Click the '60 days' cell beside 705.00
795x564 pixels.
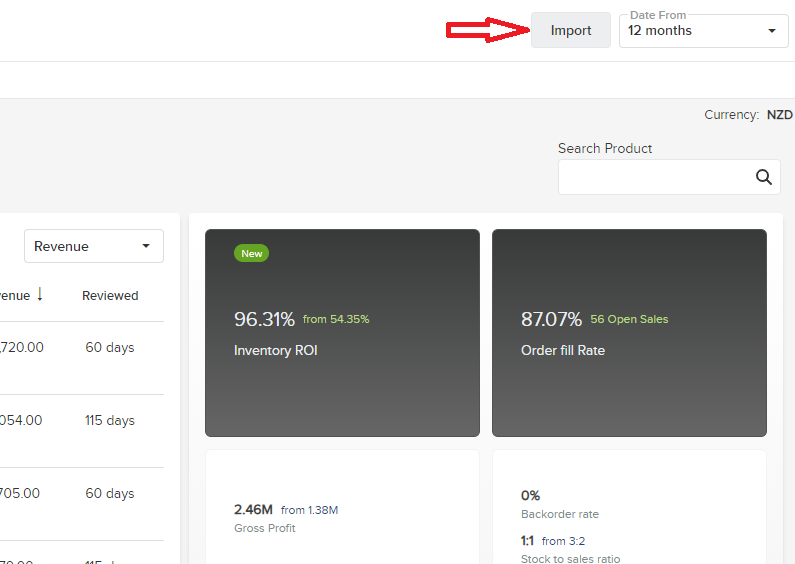click(110, 494)
